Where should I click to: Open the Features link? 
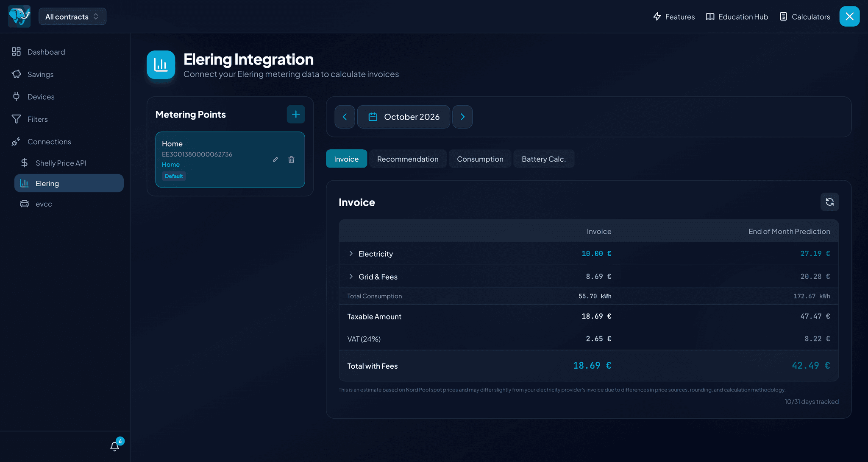[x=674, y=17]
